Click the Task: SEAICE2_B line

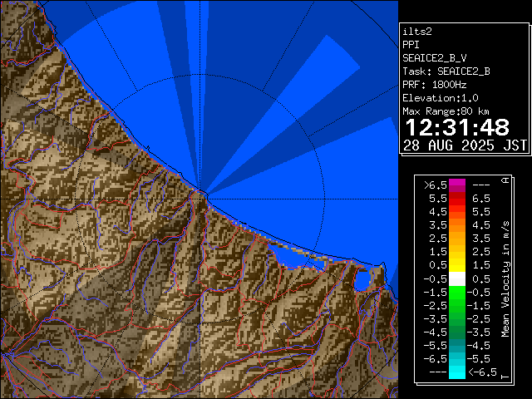[446, 71]
